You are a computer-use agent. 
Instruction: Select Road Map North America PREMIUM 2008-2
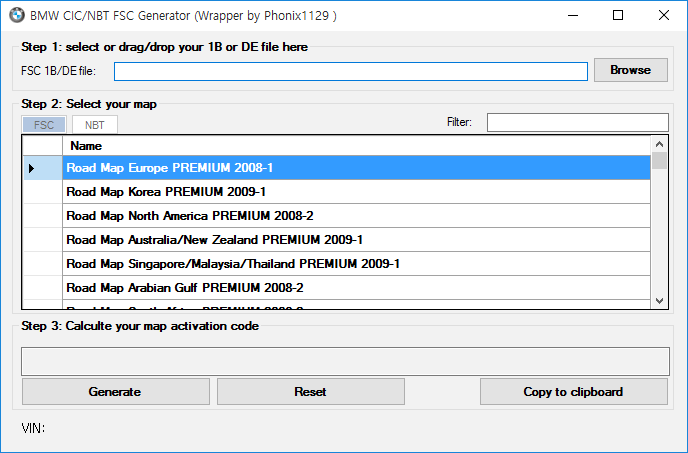pos(356,216)
